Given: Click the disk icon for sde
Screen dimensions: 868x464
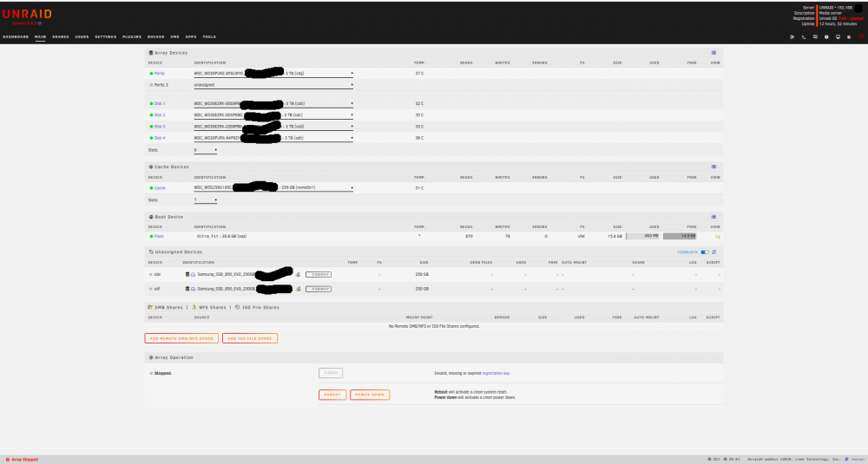Looking at the screenshot, I should (187, 274).
